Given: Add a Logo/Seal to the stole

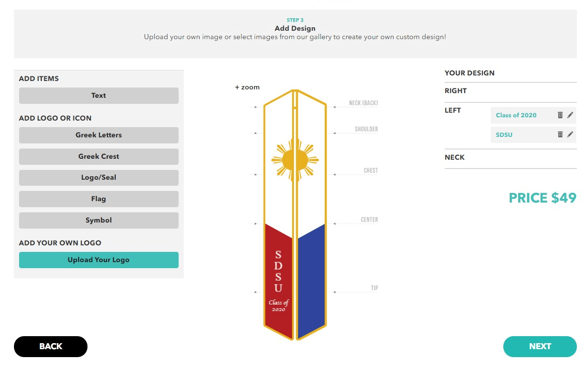Looking at the screenshot, I should pos(99,178).
